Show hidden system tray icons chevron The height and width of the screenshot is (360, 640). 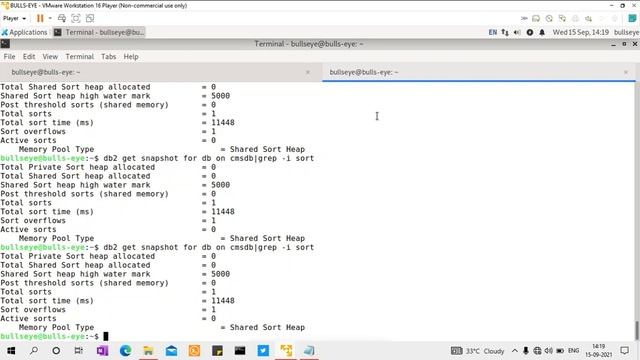(515, 351)
